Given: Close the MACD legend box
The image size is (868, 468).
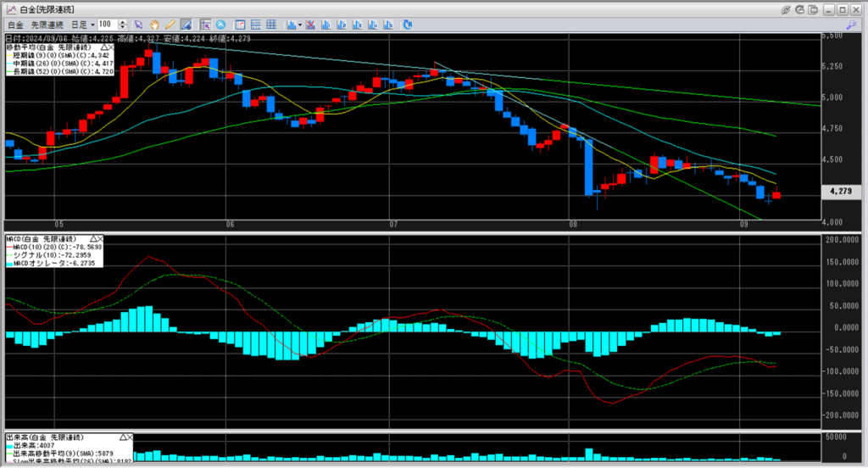Looking at the screenshot, I should [100, 239].
